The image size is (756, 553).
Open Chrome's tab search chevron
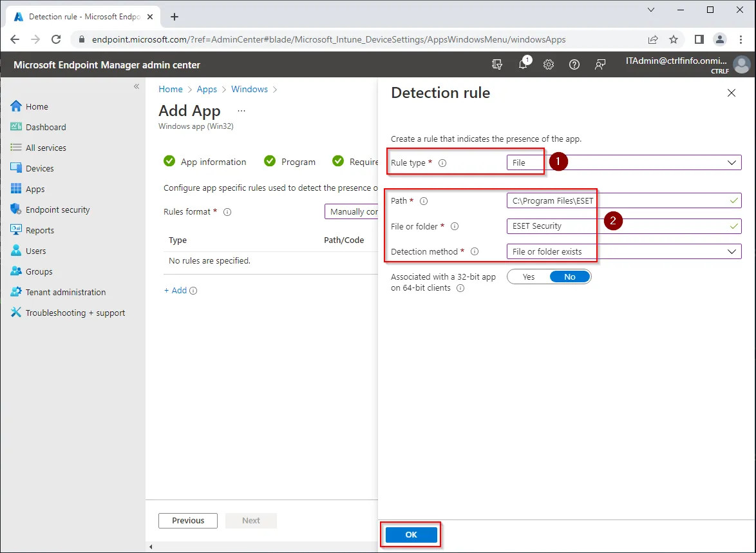coord(651,10)
